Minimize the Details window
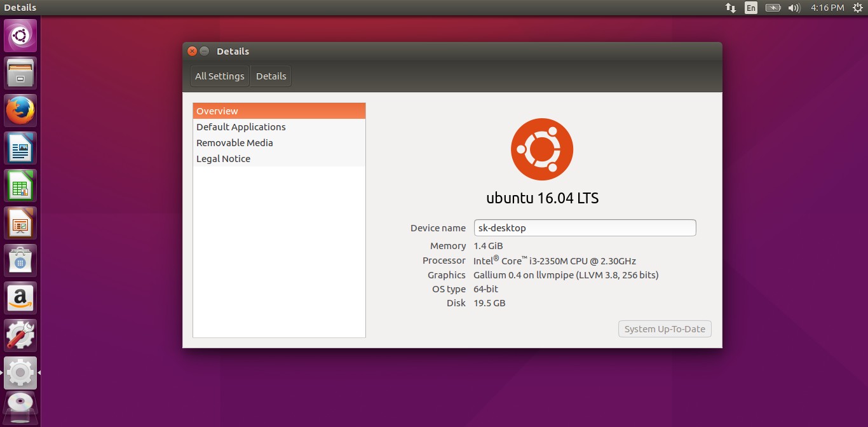The width and height of the screenshot is (868, 427). [204, 51]
